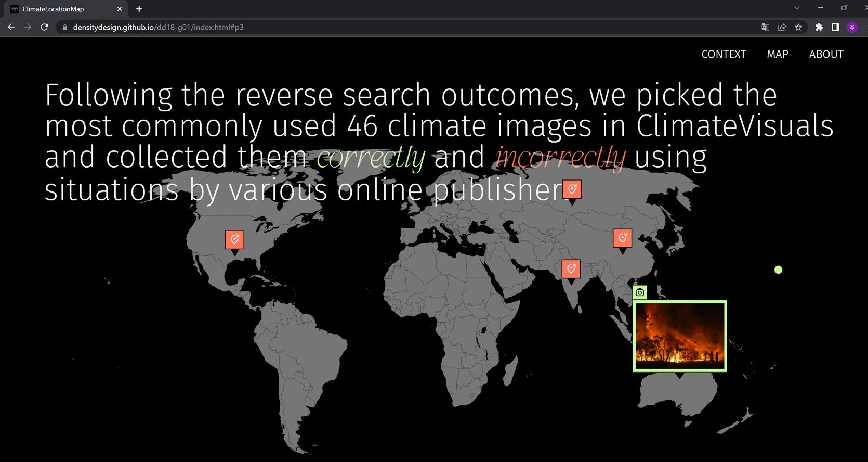Expand the tab search dropdown arrow
868x462 pixels.
point(797,8)
